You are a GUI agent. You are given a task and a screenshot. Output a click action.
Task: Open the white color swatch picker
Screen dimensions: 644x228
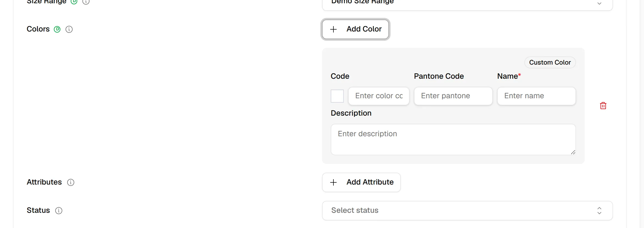point(337,96)
